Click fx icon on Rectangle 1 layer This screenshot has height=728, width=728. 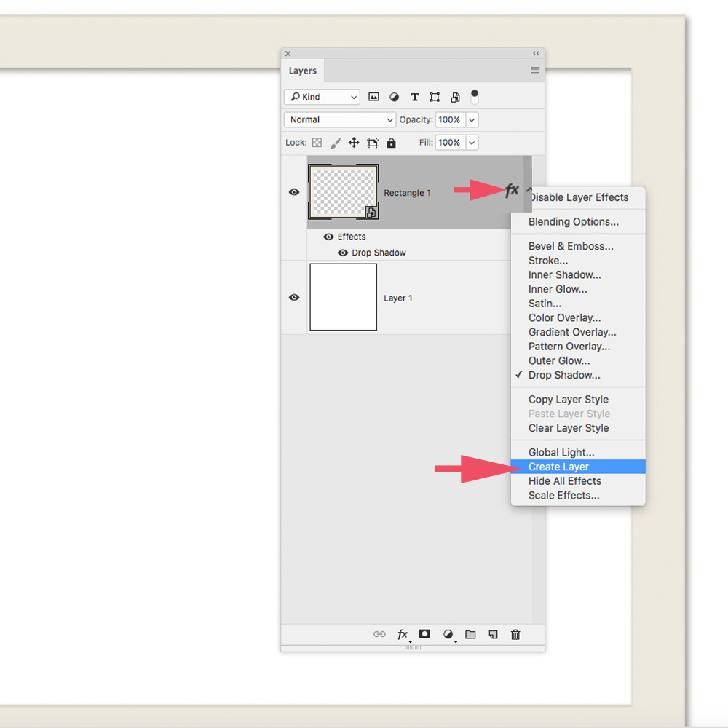(512, 190)
